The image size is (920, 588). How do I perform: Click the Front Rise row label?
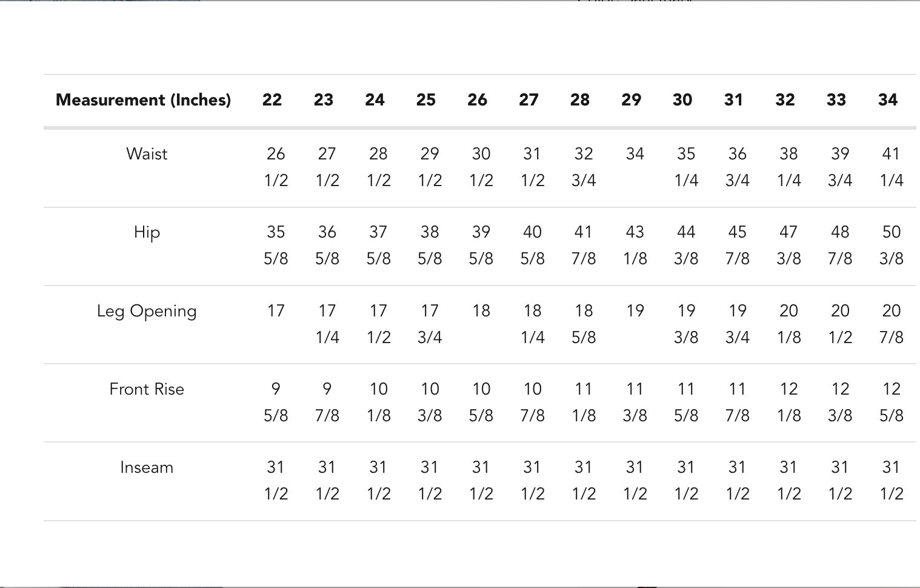click(x=147, y=389)
